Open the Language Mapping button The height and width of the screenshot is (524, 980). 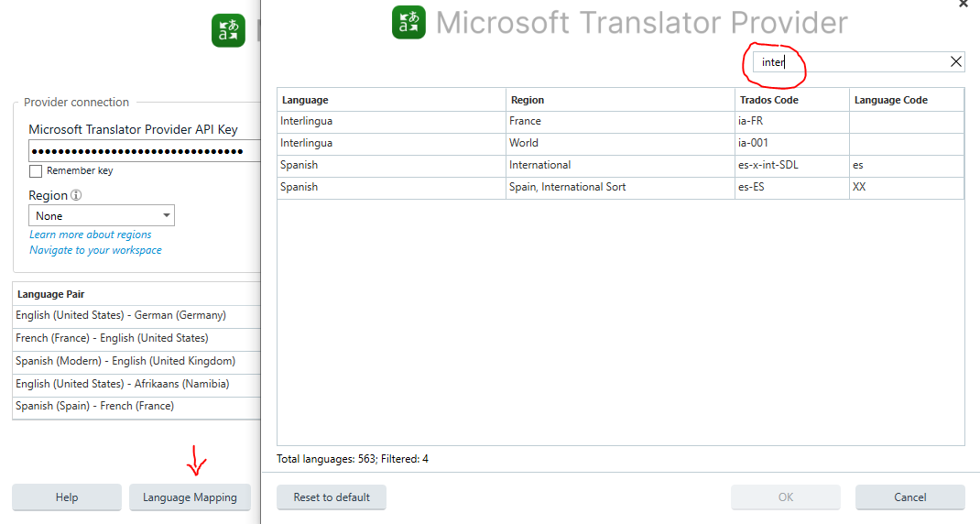click(x=190, y=497)
